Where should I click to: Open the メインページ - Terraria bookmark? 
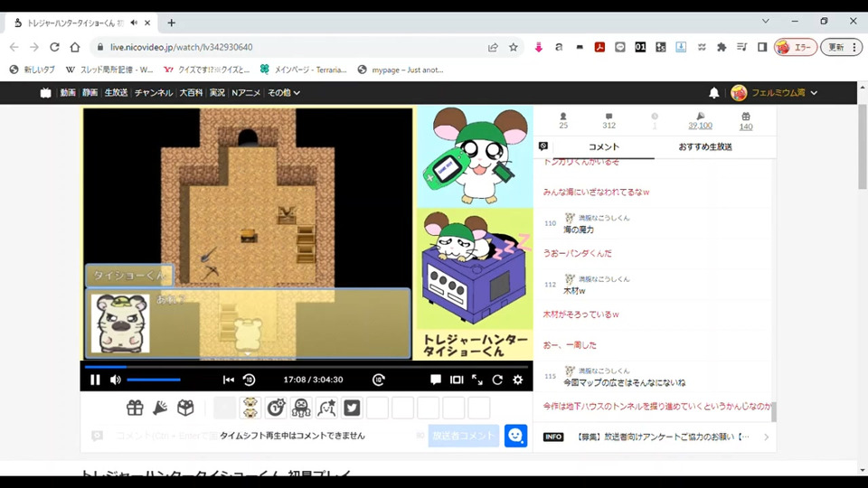point(304,70)
